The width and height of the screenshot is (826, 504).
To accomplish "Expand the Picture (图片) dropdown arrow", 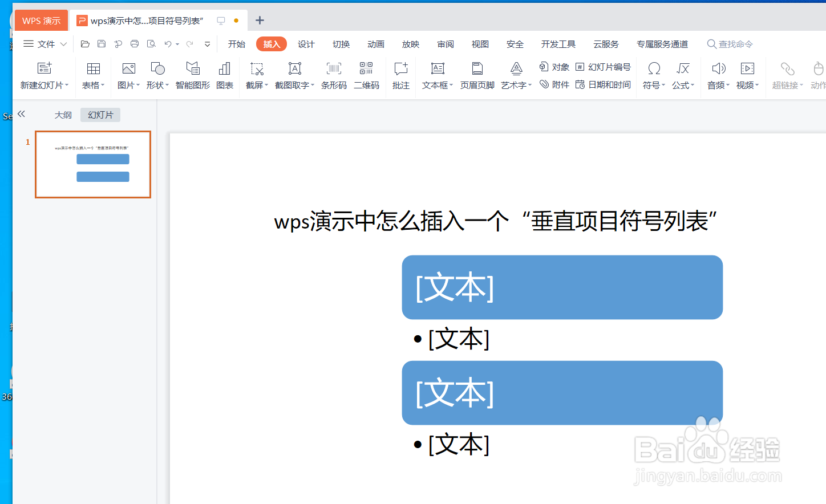I will coord(138,85).
